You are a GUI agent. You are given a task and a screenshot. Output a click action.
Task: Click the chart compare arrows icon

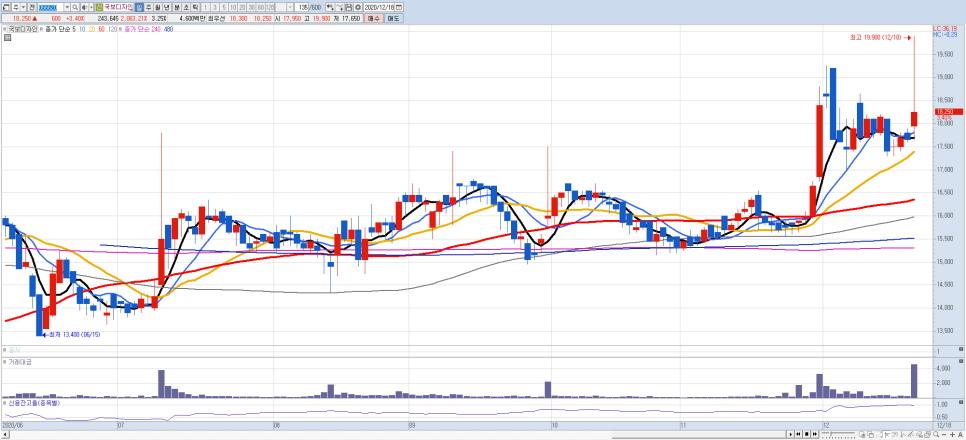pyautogui.click(x=330, y=7)
